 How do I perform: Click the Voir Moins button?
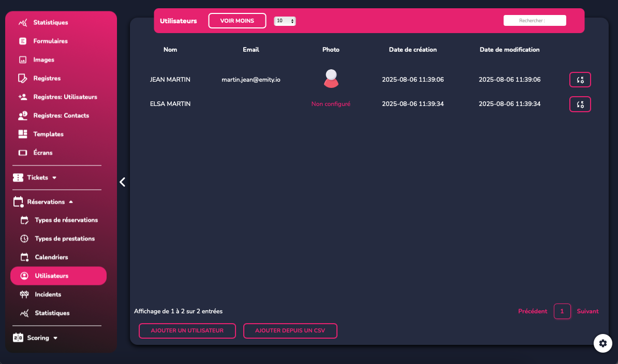(x=237, y=21)
